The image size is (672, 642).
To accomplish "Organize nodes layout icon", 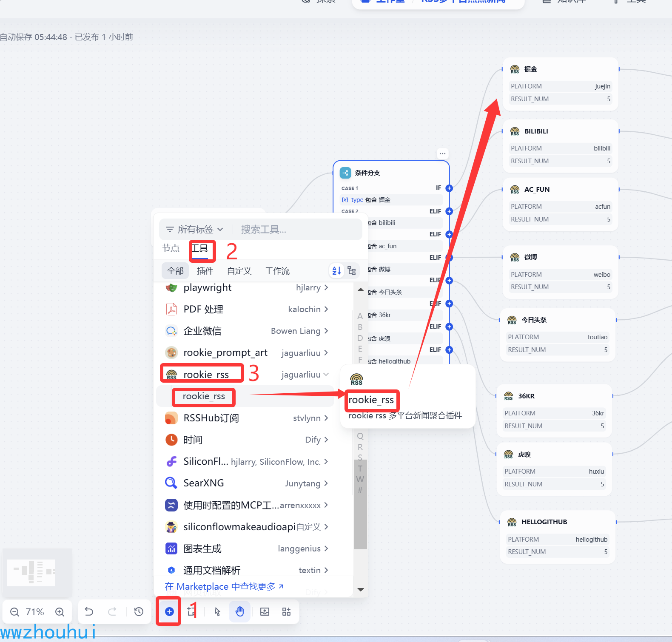I will click(286, 611).
